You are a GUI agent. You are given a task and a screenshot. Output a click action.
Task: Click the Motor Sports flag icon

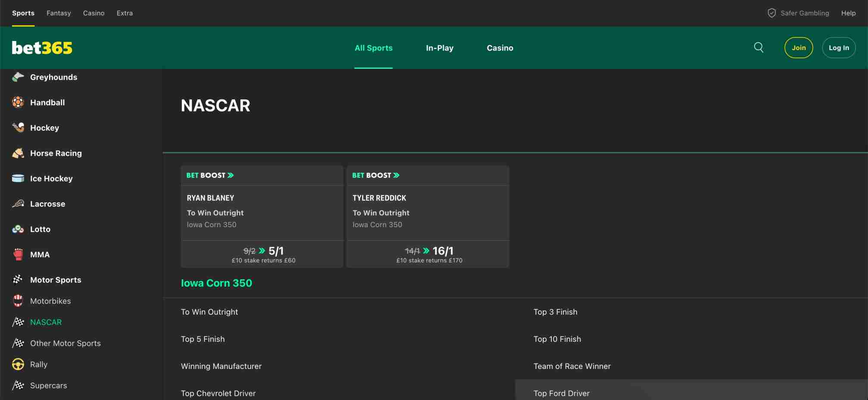(18, 280)
